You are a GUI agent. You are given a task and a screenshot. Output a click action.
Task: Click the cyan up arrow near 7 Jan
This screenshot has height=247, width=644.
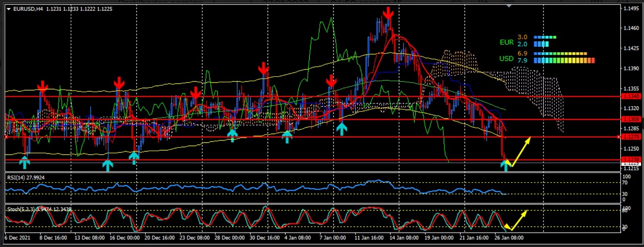(x=341, y=129)
